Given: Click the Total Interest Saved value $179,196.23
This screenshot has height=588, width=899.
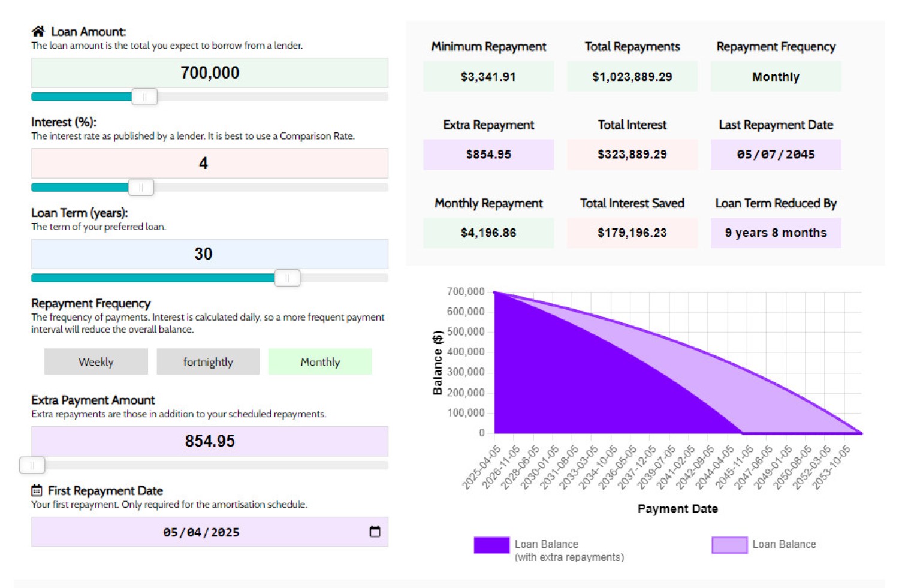Looking at the screenshot, I should click(x=632, y=233).
